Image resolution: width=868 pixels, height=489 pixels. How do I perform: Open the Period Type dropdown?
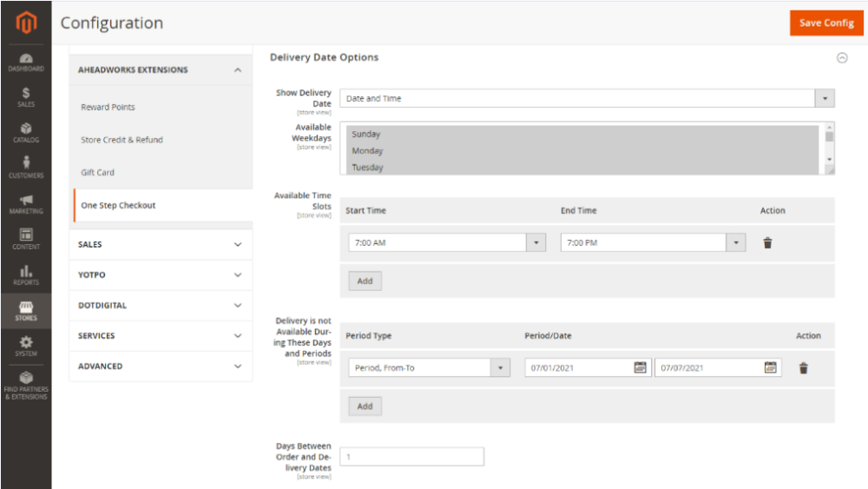[429, 367]
